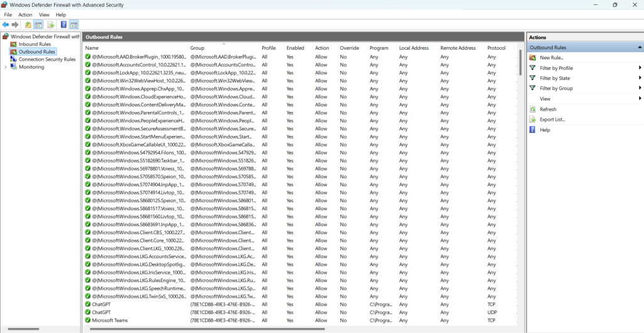
Task: Collapse the Outbound Rules actions section
Action: (640, 48)
